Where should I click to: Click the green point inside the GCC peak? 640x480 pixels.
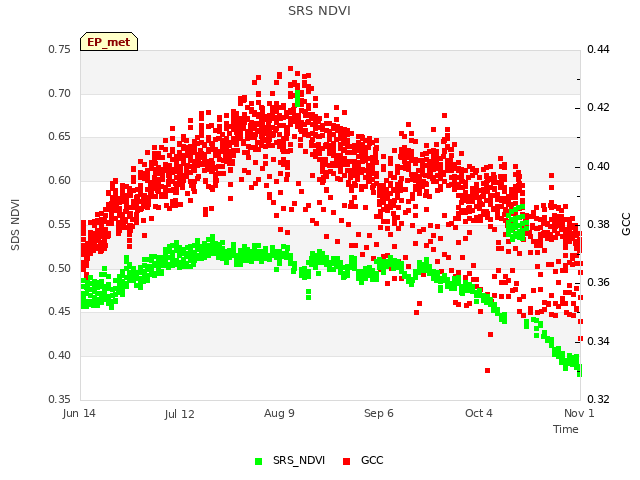point(298,98)
